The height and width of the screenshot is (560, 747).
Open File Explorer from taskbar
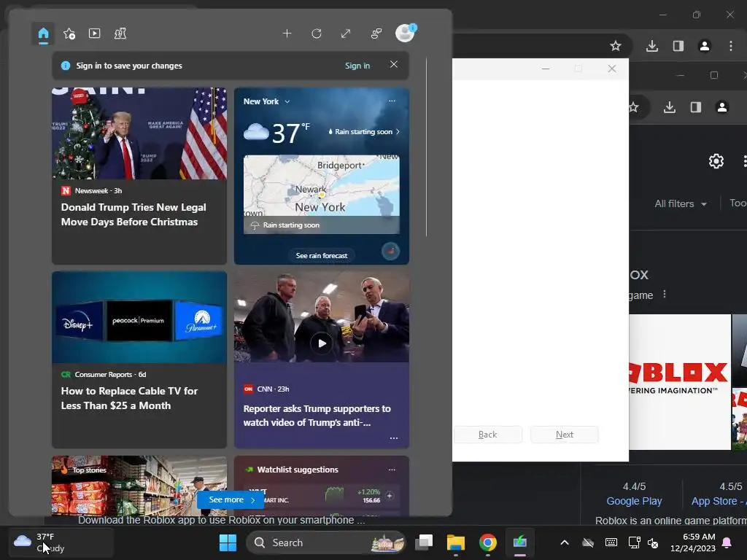click(455, 542)
